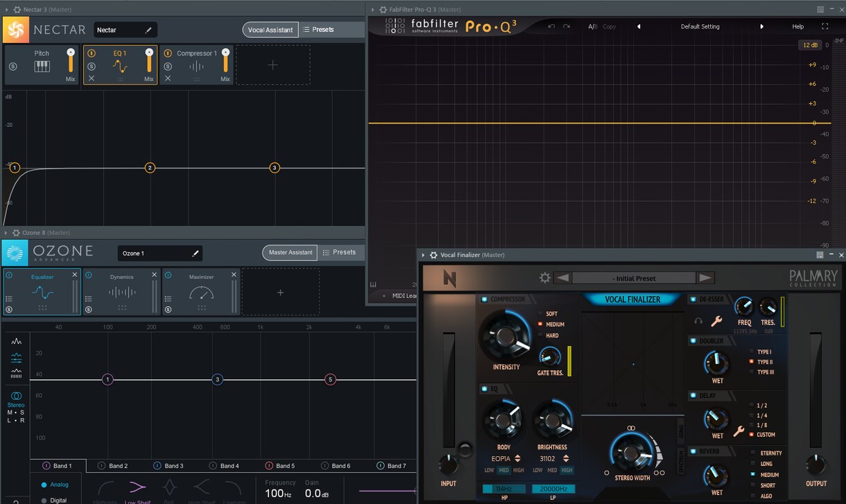This screenshot has width=846, height=504.
Task: Choose the Low Shelf filter shape
Action: click(x=138, y=488)
